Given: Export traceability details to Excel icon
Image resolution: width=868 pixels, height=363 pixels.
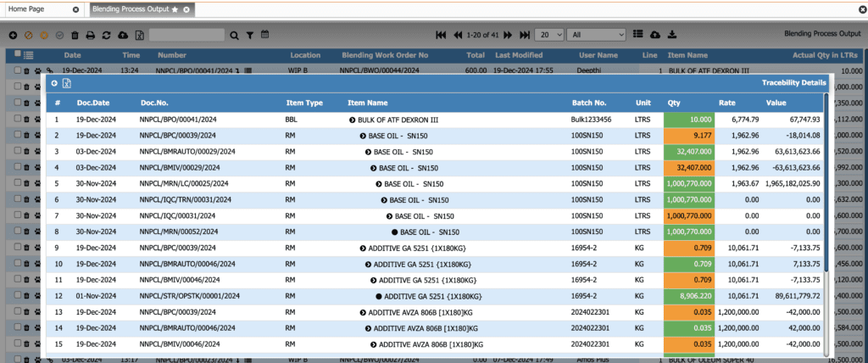Looking at the screenshot, I should tap(67, 83).
